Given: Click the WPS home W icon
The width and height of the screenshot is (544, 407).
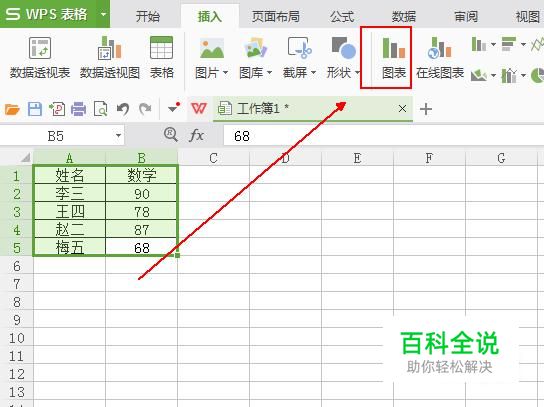Looking at the screenshot, I should [x=198, y=109].
